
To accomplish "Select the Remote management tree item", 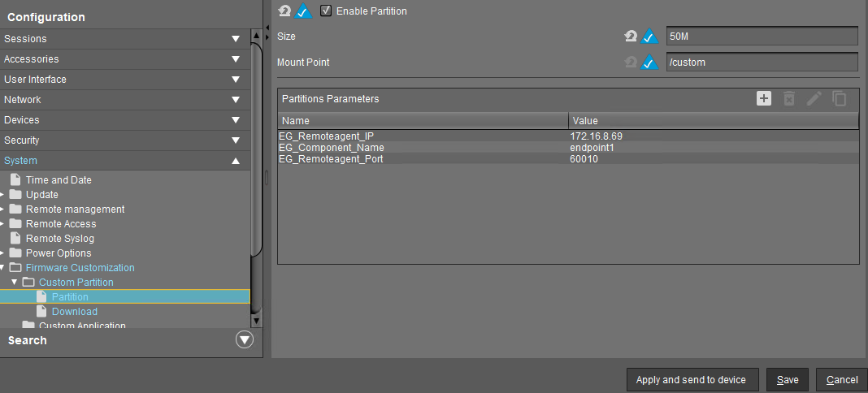I will [76, 209].
